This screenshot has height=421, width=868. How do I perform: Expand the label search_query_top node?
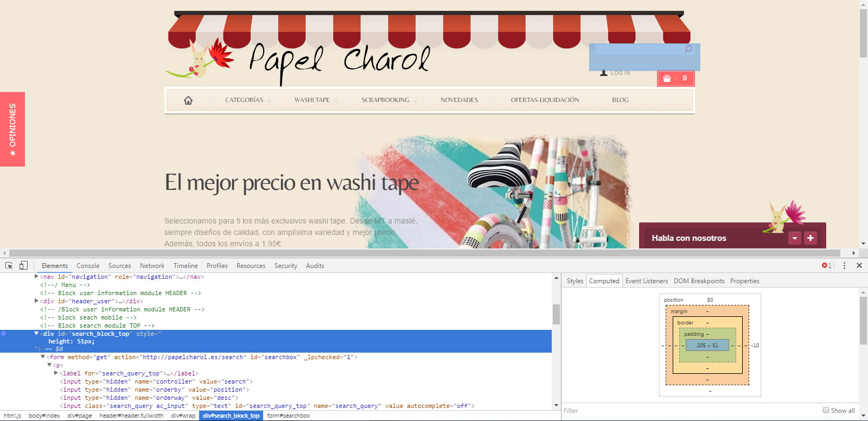[x=56, y=373]
